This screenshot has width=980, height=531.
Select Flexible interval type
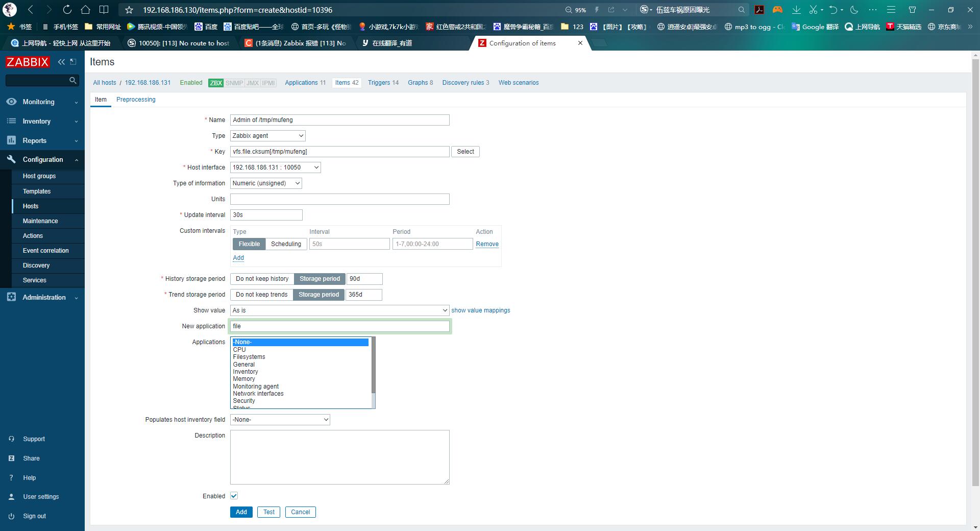tap(249, 244)
